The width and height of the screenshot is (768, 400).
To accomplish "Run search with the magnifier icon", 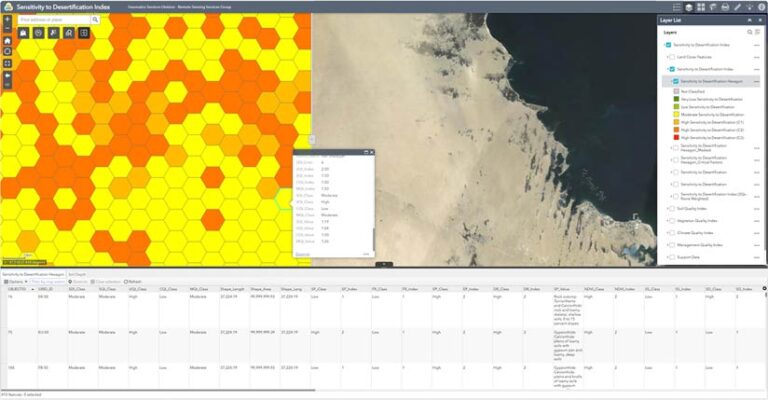I will (95, 20).
